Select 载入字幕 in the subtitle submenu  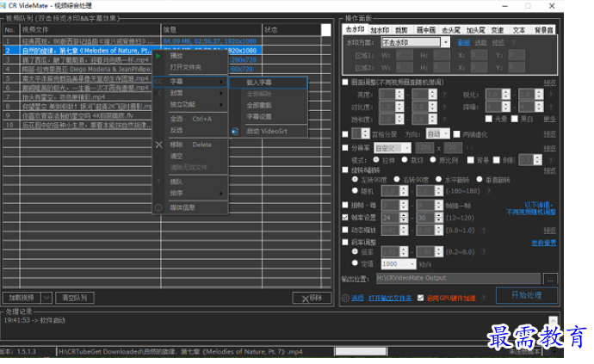point(258,82)
